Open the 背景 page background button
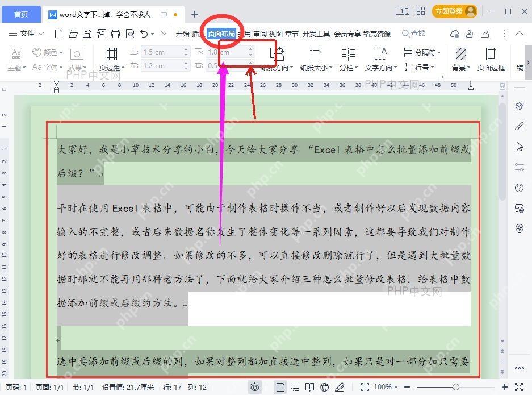This screenshot has height=395, width=532. [x=461, y=60]
